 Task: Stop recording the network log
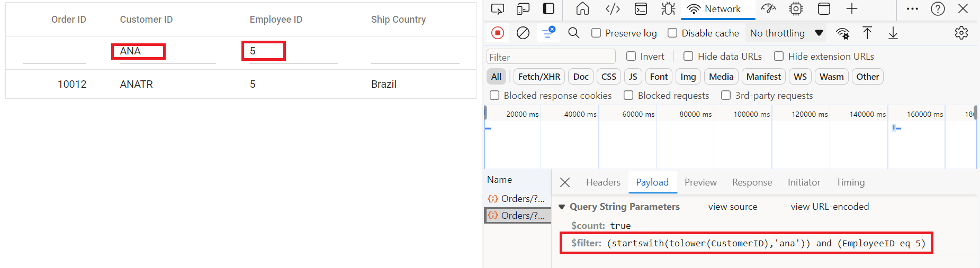click(x=497, y=33)
